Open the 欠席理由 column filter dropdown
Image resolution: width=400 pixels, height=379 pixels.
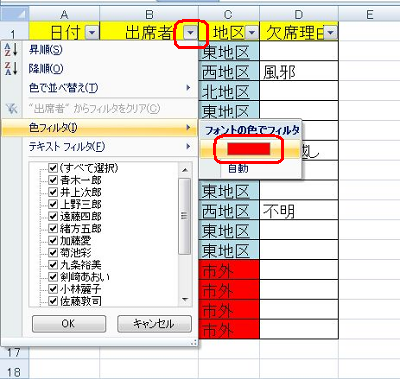pyautogui.click(x=331, y=33)
